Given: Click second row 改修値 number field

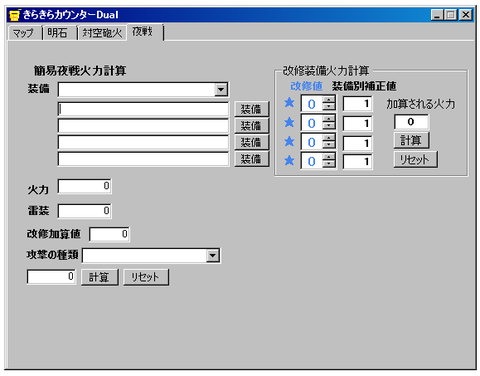Looking at the screenshot, I should [x=312, y=123].
